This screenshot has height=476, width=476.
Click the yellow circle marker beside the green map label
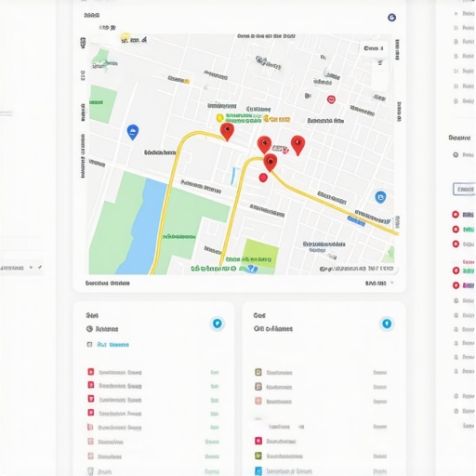(x=219, y=118)
